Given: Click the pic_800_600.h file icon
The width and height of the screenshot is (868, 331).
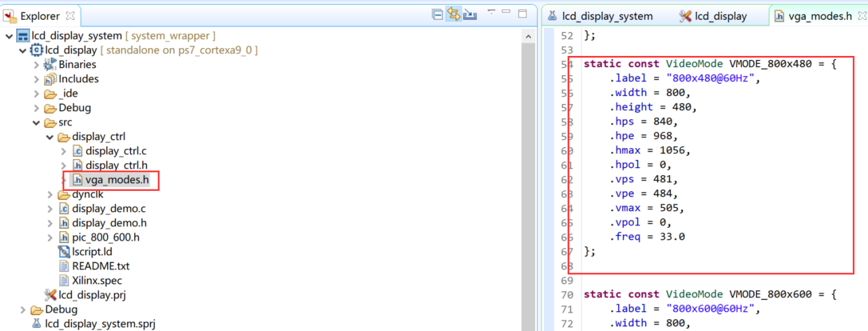Looking at the screenshot, I should [64, 238].
